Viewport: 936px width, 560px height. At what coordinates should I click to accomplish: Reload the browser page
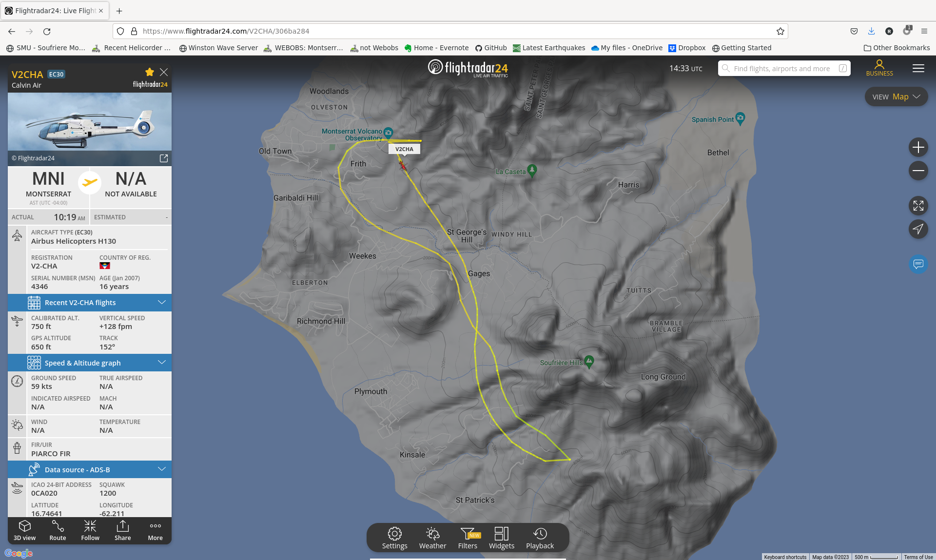coord(47,31)
